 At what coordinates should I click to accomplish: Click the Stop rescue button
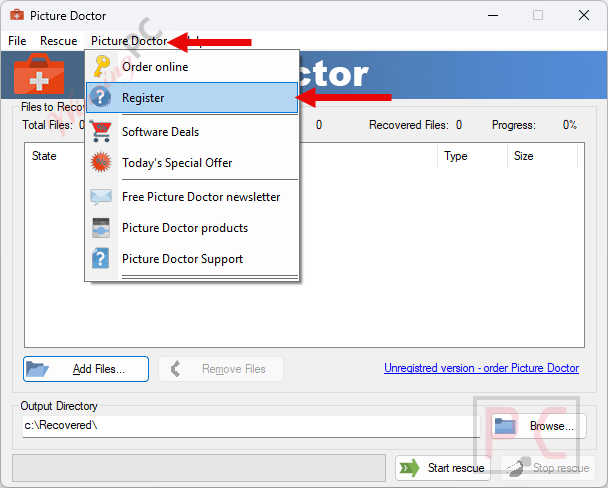point(548,468)
